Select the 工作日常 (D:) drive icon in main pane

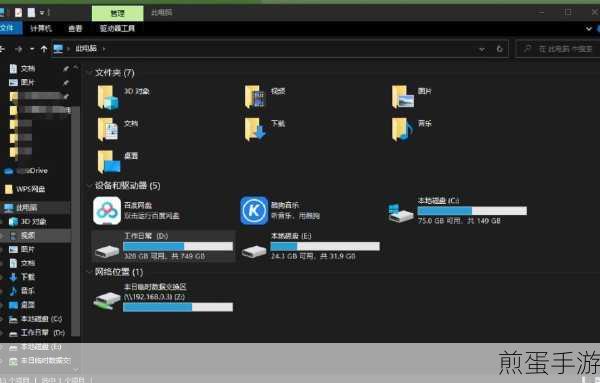107,251
